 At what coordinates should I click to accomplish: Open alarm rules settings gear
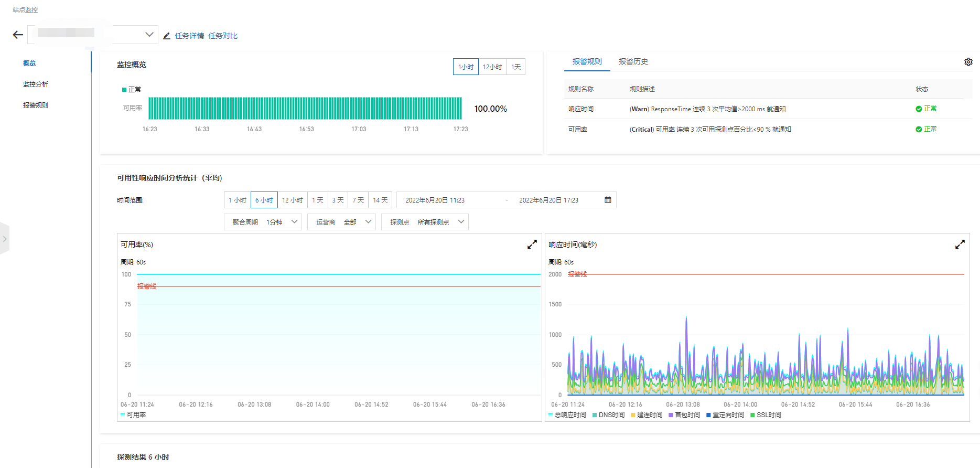pos(968,62)
